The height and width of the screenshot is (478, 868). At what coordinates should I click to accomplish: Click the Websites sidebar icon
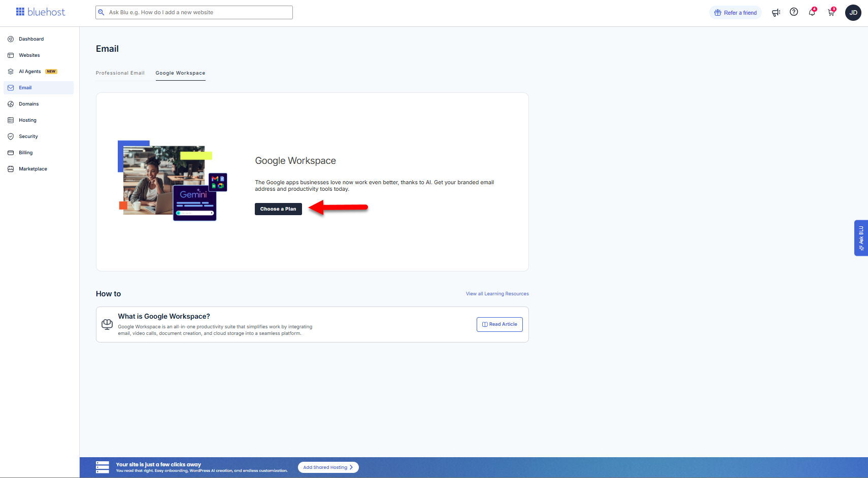click(11, 55)
